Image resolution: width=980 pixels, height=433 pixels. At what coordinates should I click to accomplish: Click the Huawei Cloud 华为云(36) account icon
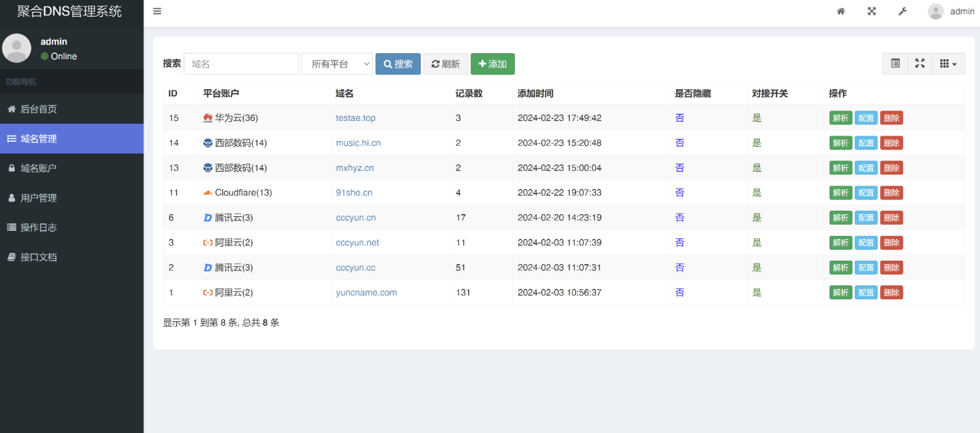coord(208,118)
